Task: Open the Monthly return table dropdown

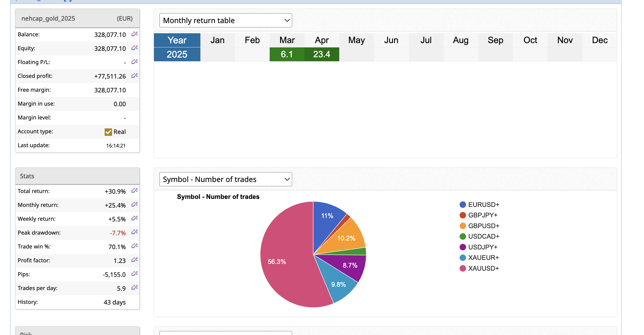Action: point(226,21)
